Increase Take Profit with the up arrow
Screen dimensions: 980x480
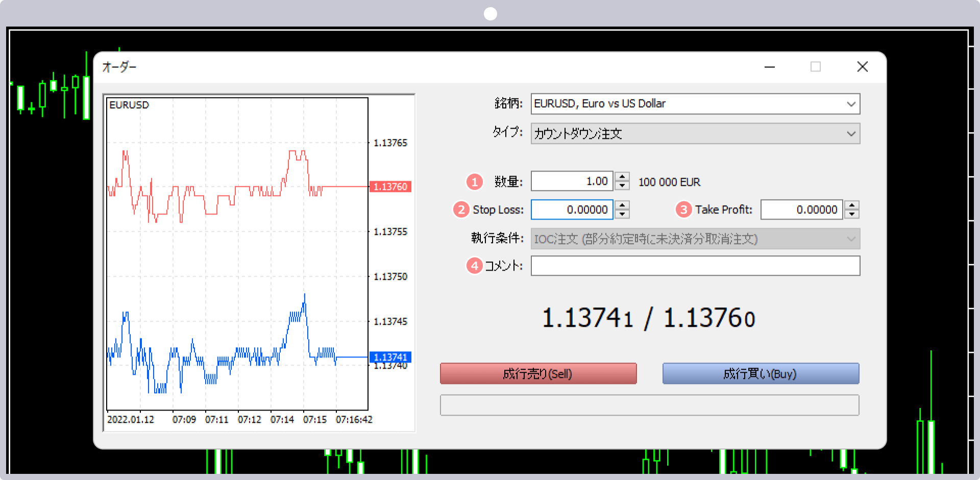852,205
